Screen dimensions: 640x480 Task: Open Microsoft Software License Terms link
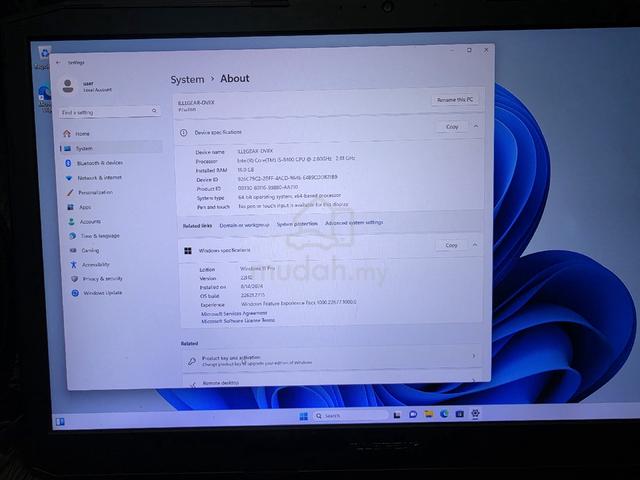[x=238, y=321]
